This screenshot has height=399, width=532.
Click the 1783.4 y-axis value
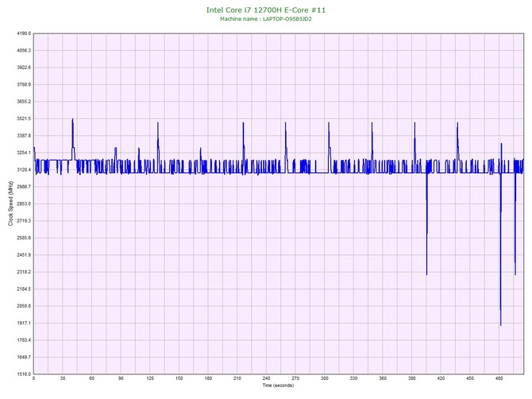[x=24, y=340]
